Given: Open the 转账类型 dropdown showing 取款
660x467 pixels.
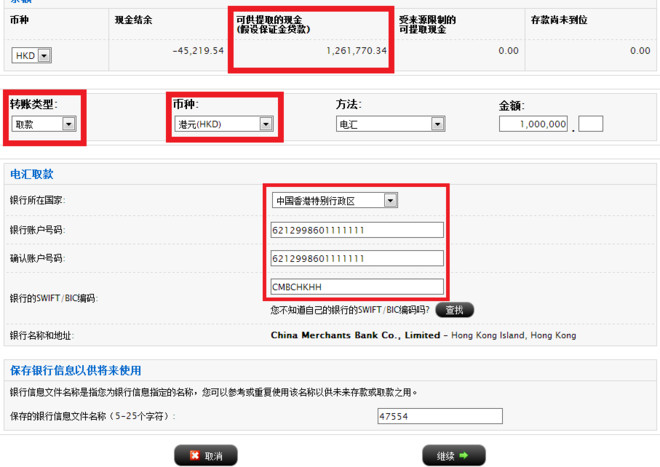Looking at the screenshot, I should click(44, 124).
